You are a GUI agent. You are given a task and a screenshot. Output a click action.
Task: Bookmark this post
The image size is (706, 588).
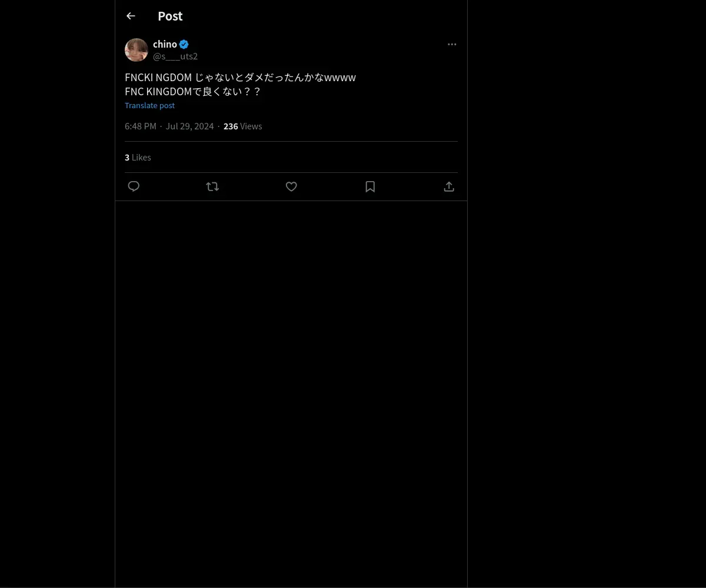tap(370, 186)
